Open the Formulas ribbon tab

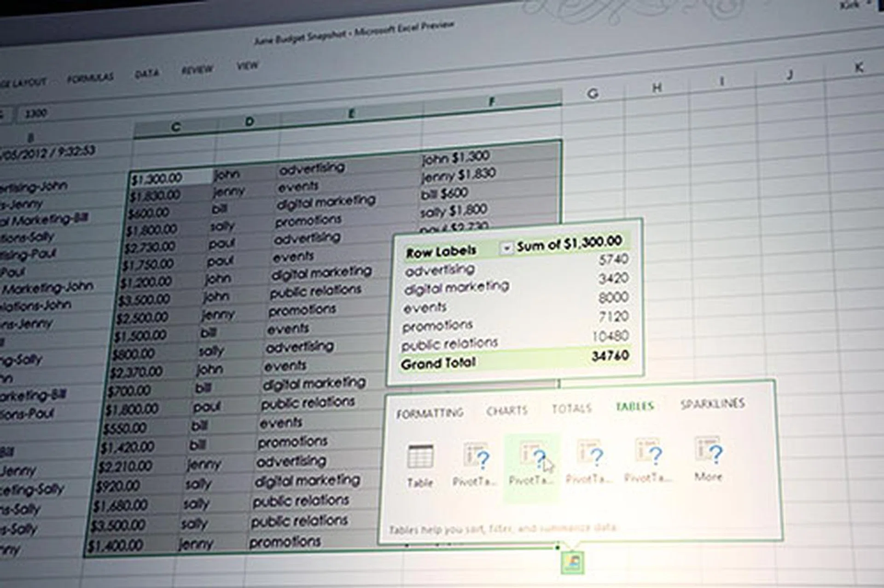coord(90,78)
